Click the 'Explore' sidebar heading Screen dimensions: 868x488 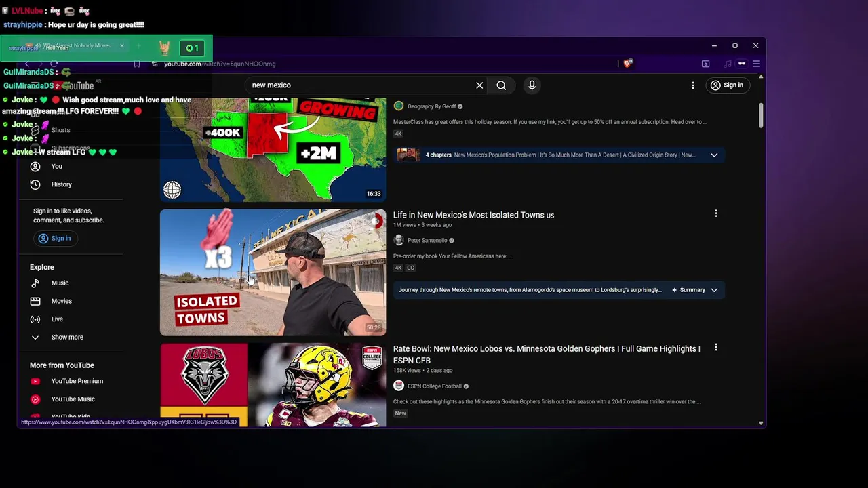click(x=42, y=268)
